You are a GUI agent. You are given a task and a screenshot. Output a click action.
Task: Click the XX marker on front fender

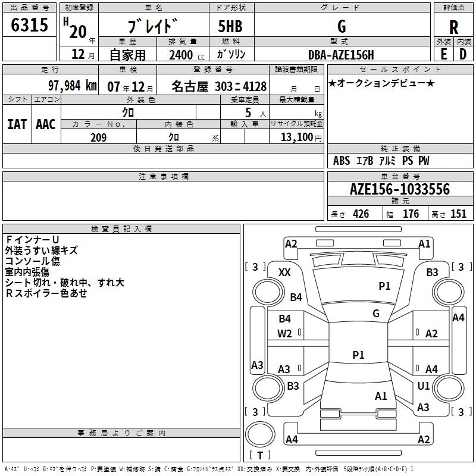pos(284,273)
